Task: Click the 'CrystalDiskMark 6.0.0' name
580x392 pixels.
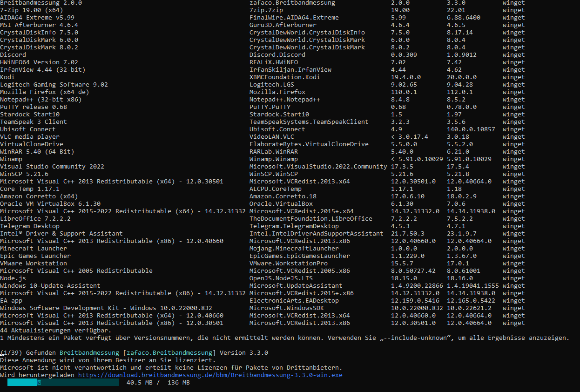Action: click(39, 40)
